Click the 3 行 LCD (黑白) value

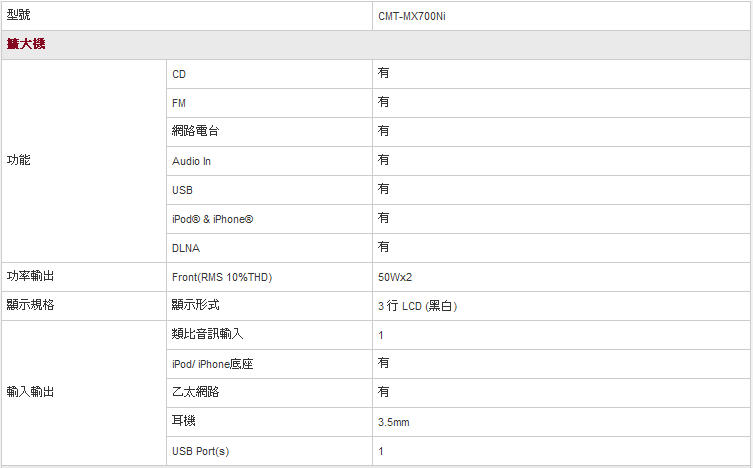(417, 306)
